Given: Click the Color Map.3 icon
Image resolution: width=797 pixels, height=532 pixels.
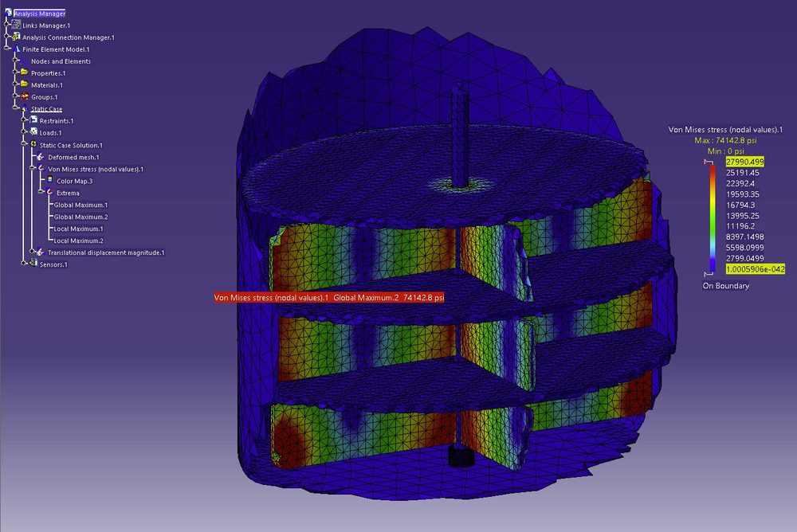Looking at the screenshot, I should point(49,179).
